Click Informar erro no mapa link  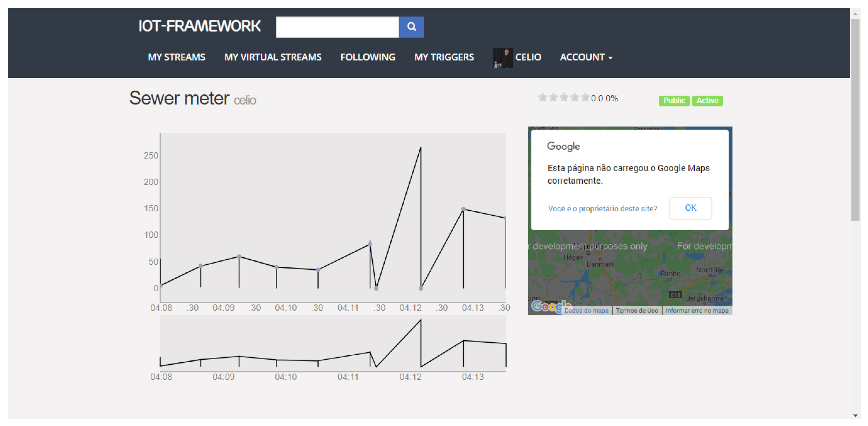(697, 311)
